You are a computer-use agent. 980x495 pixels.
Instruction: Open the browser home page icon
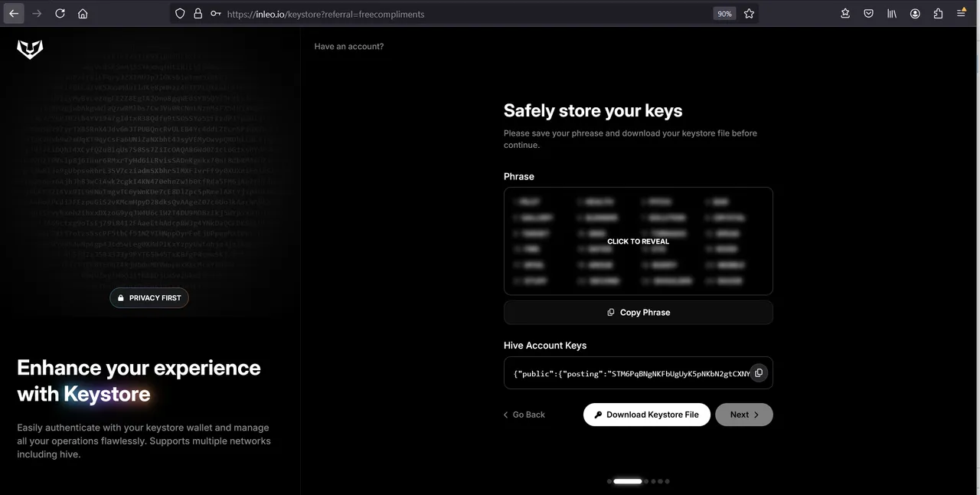(x=83, y=14)
